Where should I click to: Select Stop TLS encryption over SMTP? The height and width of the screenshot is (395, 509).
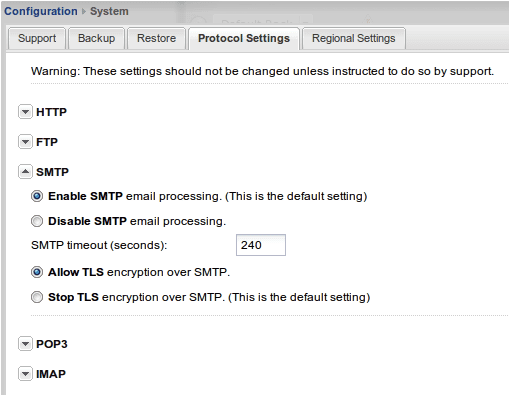[37, 297]
